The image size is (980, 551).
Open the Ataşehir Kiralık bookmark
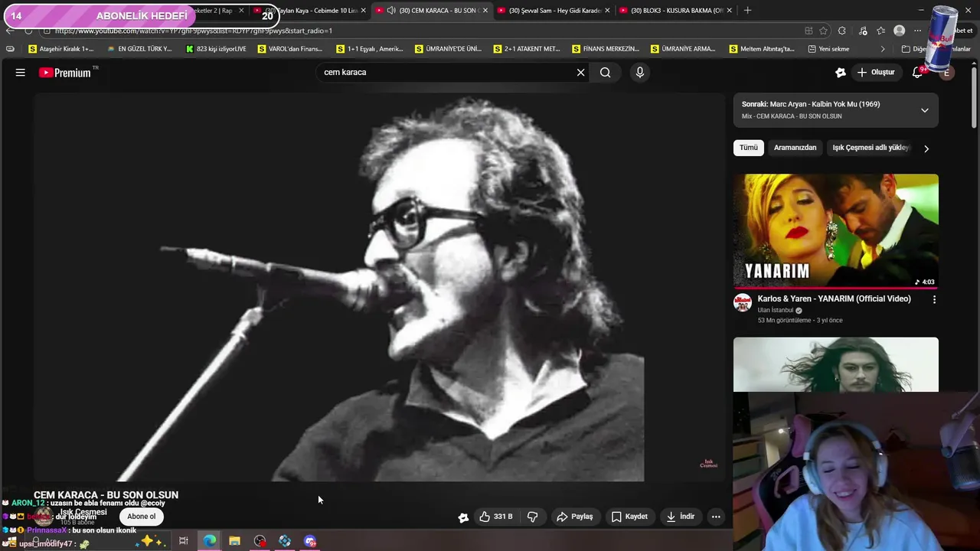point(61,49)
